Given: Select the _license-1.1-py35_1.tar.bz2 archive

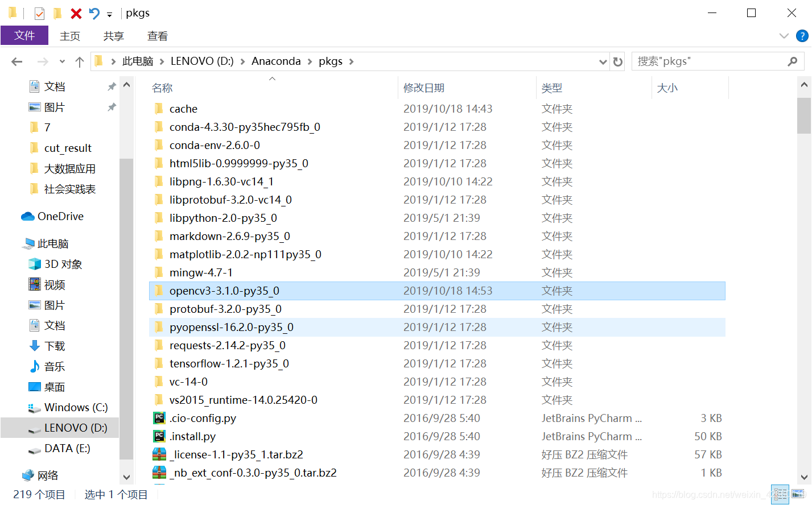Looking at the screenshot, I should point(437,454).
